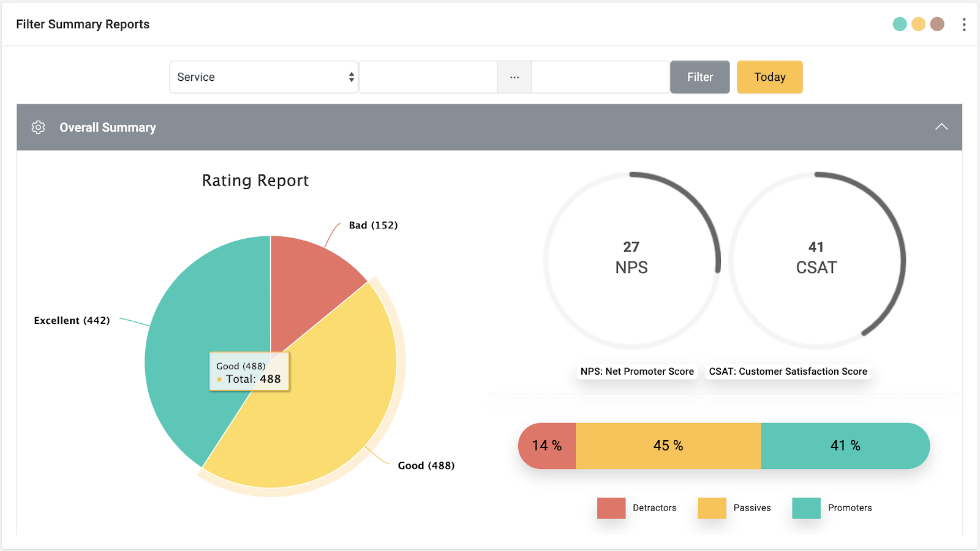Click the Today button

pyautogui.click(x=769, y=77)
